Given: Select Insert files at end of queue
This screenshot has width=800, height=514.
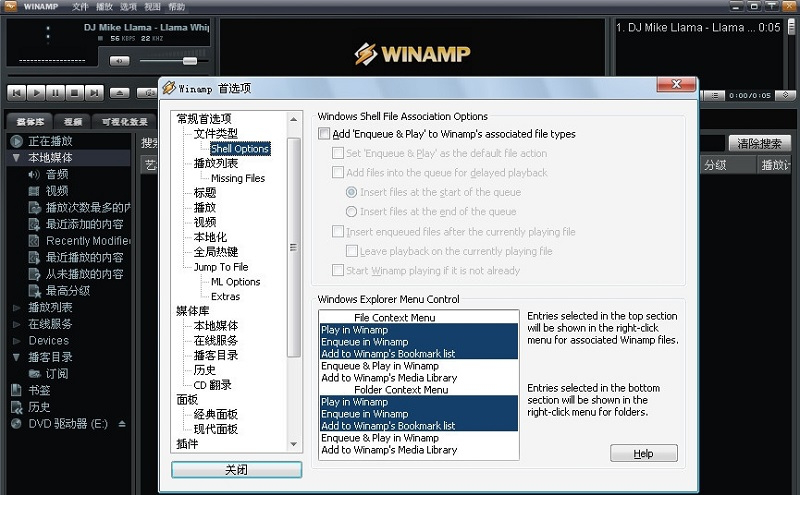Looking at the screenshot, I should [352, 211].
